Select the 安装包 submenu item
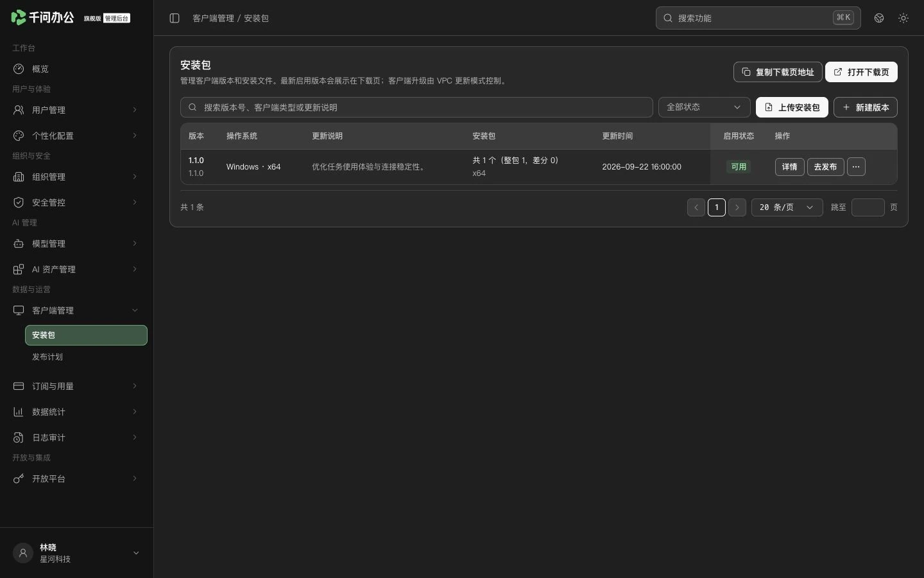Screen dimensions: 924x578 tap(86, 335)
